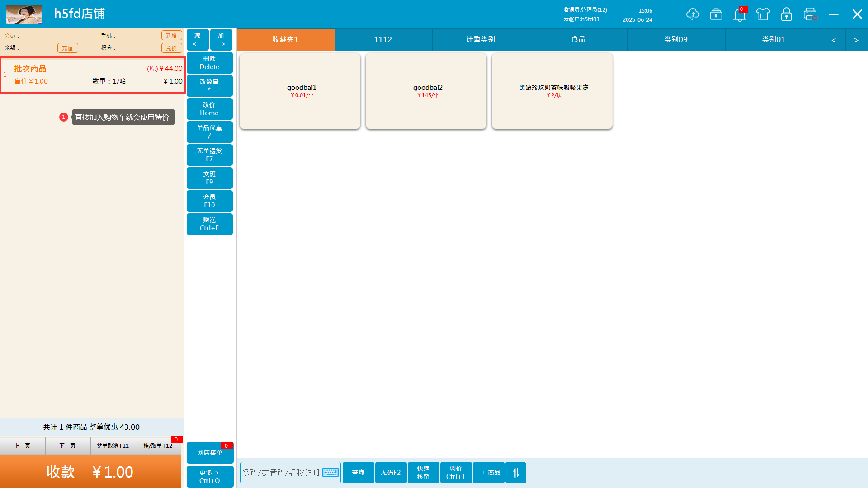
Task: Click the 云帐户:h5fd01 link
Action: point(581,19)
